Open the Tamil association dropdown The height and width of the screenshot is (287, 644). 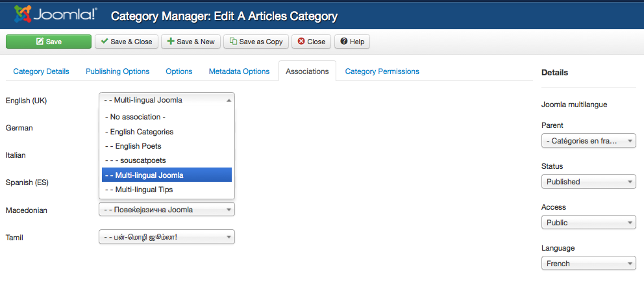tap(166, 237)
